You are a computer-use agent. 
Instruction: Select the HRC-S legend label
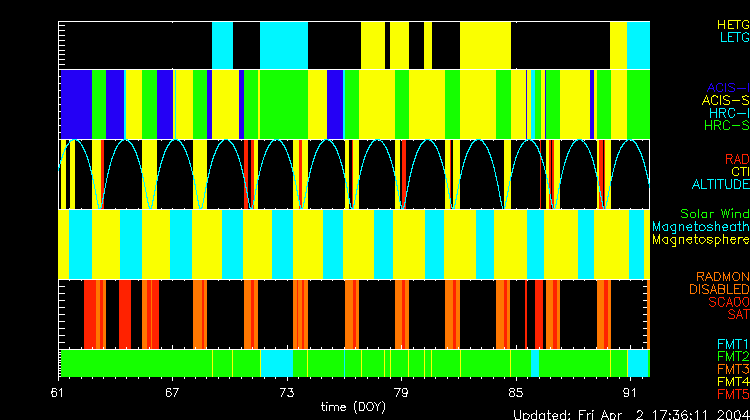click(725, 126)
